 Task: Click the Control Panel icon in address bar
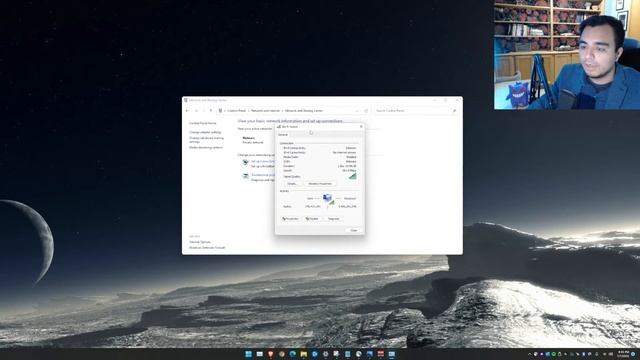[x=220, y=111]
